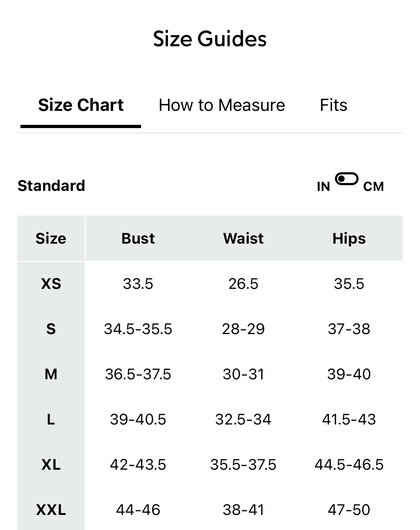This screenshot has width=420, height=530.
Task: Click the XL hips value 44.5-46.5
Action: tap(349, 464)
